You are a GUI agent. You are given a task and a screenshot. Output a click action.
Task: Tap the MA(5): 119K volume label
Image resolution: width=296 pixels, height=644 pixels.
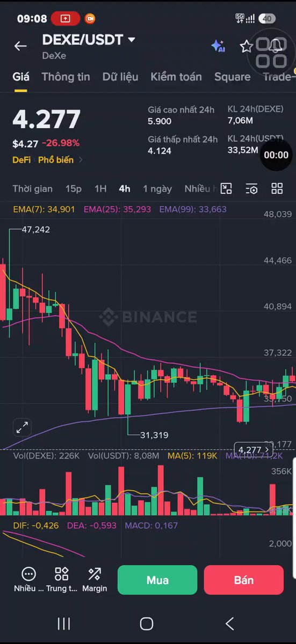tap(192, 456)
